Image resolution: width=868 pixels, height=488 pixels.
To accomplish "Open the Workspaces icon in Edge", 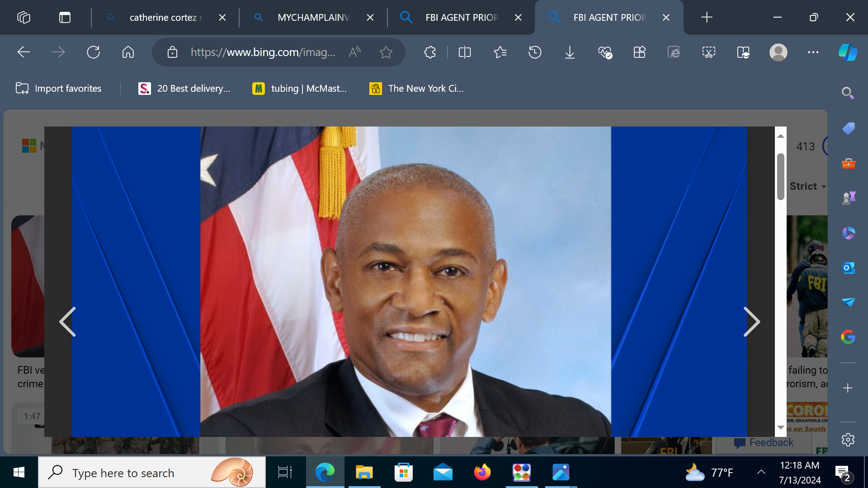I will 24,17.
